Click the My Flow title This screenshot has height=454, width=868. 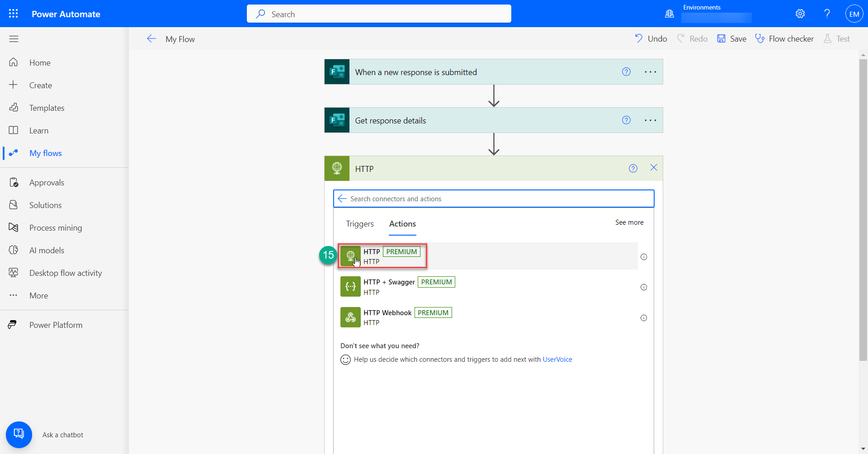pos(180,39)
